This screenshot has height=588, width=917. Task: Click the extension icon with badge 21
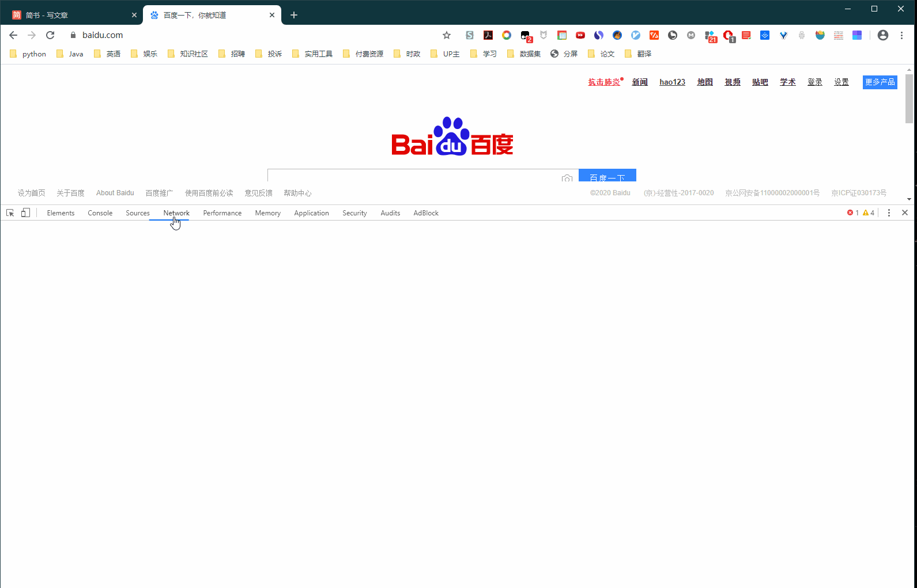(x=710, y=36)
